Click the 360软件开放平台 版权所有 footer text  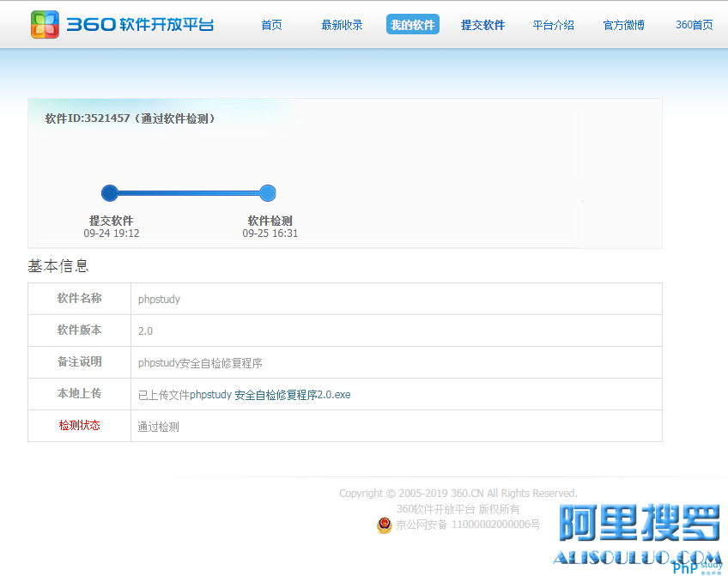pos(458,509)
